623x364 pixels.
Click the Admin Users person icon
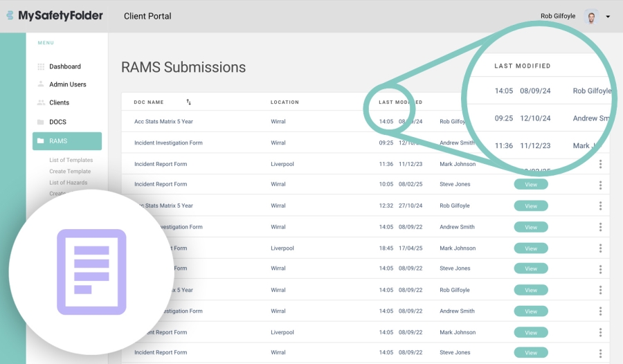click(x=41, y=84)
